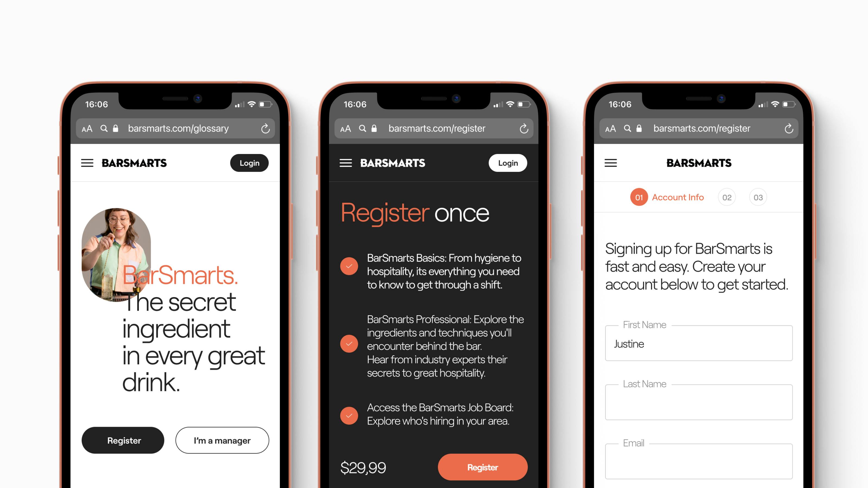Click the Login button on register page
The height and width of the screenshot is (488, 868).
click(508, 163)
